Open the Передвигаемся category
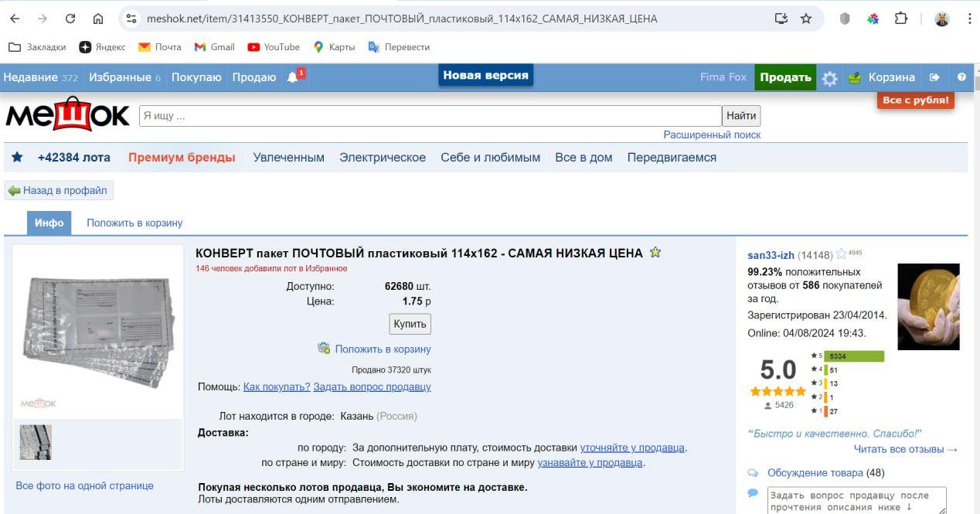980x514 pixels. click(x=672, y=158)
